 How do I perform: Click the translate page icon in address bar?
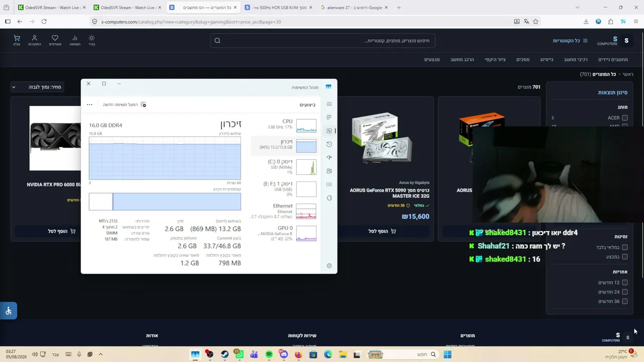click(x=526, y=22)
